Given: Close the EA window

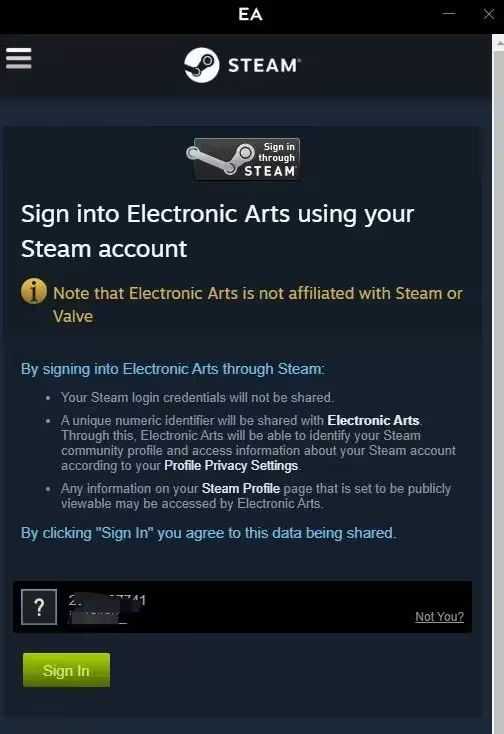Looking at the screenshot, I should (x=489, y=14).
